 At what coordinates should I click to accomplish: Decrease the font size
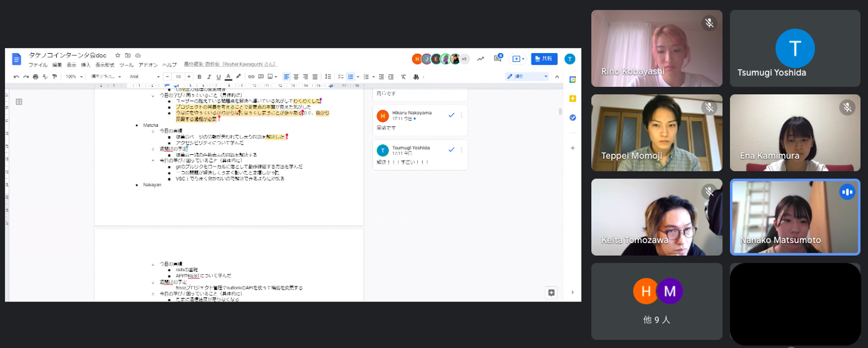167,77
